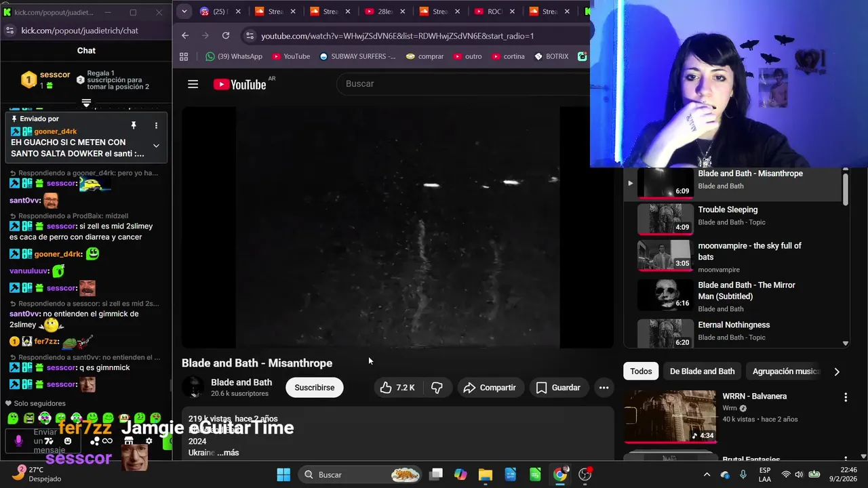This screenshot has width=868, height=488.
Task: Click the Kick chat message input
Action: tap(45, 441)
